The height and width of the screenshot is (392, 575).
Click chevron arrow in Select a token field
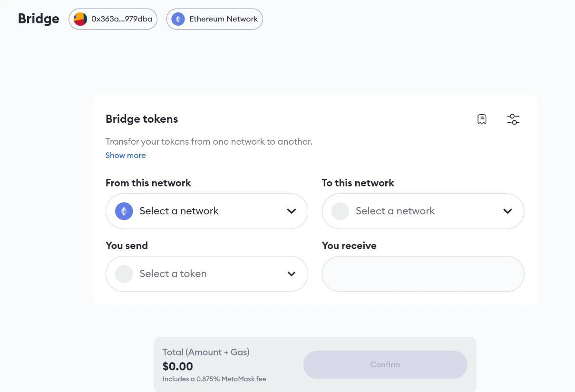tap(292, 274)
